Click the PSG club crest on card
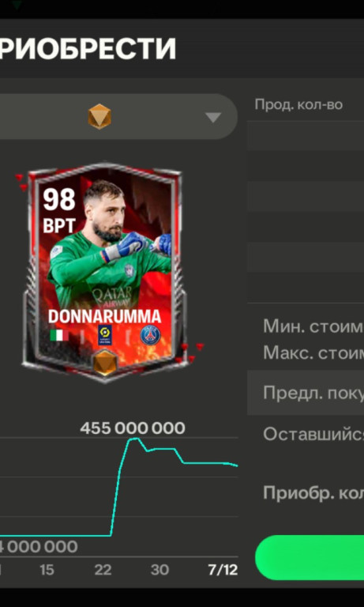This screenshot has width=364, height=607. (150, 335)
